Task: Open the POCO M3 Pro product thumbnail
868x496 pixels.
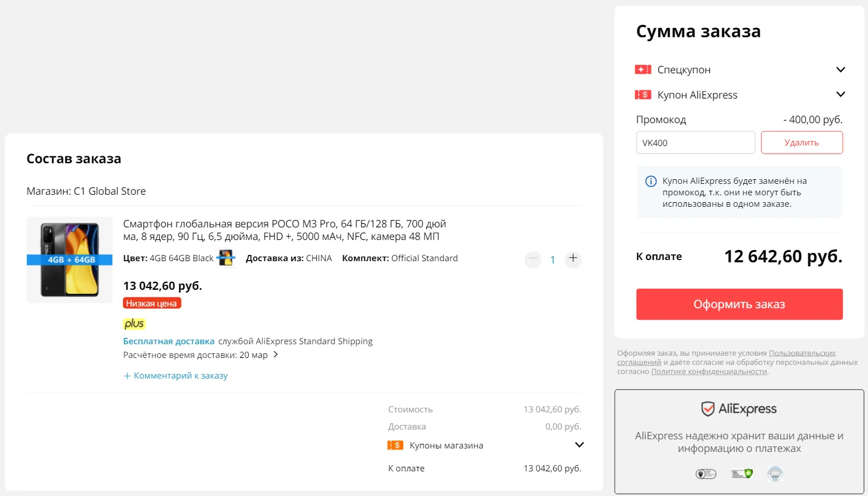Action: 70,259
